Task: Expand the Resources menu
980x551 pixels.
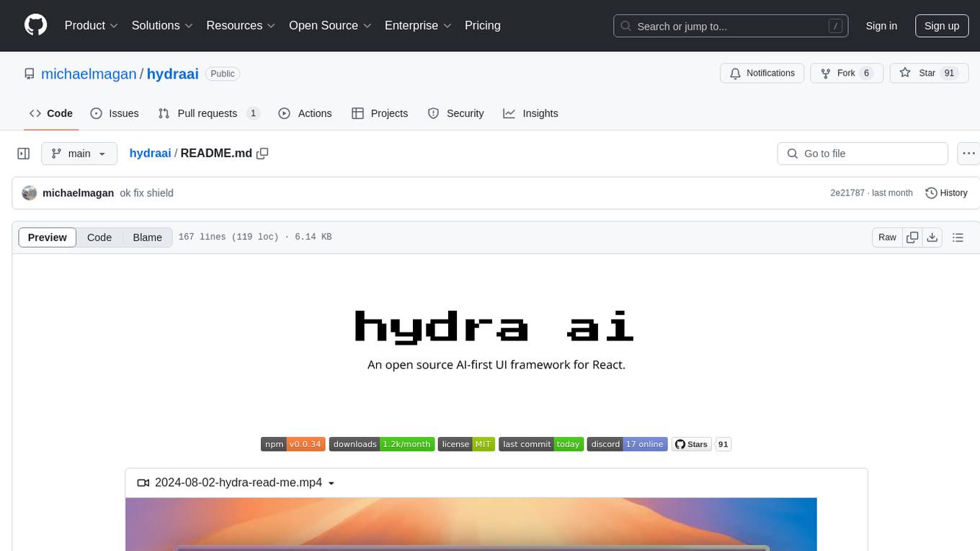Action: 241,25
